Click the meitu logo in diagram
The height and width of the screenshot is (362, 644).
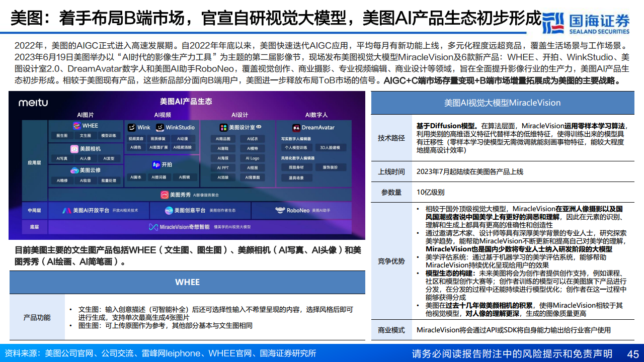[33, 103]
